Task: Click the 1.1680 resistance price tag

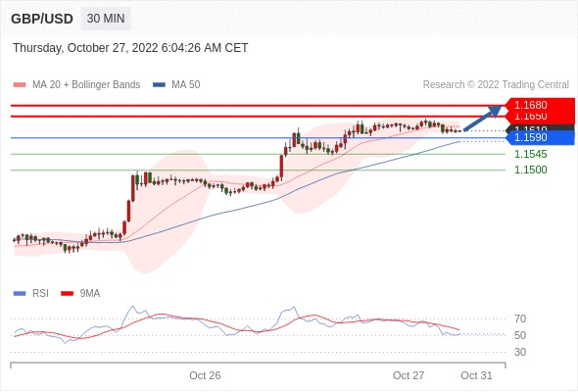Action: 540,105
